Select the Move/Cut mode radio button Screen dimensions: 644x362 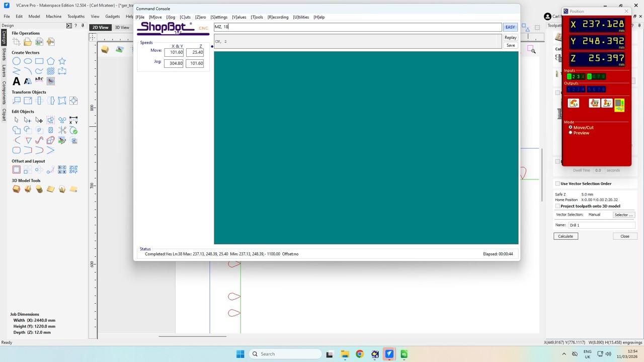click(571, 127)
